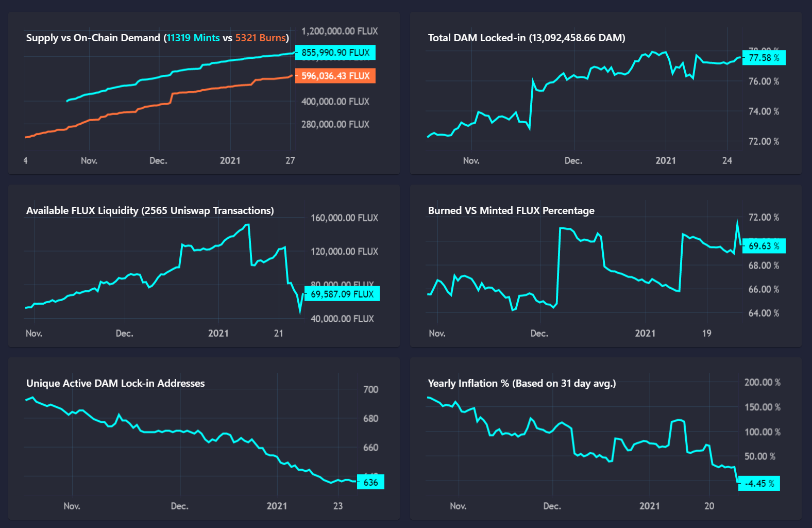Image resolution: width=812 pixels, height=528 pixels.
Task: Click the 596,036.43 FLUX burn label
Action: pyautogui.click(x=335, y=76)
